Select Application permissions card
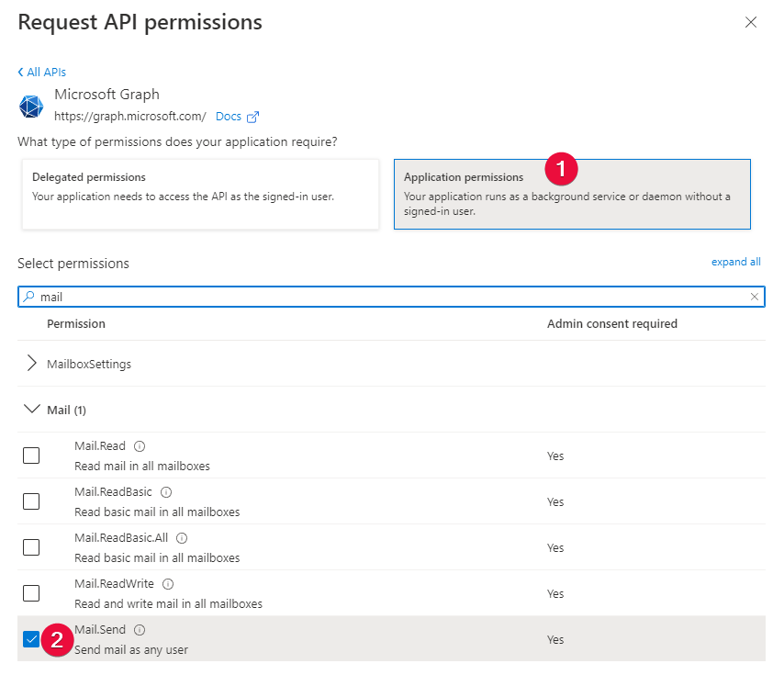The height and width of the screenshot is (675, 784). coord(572,195)
